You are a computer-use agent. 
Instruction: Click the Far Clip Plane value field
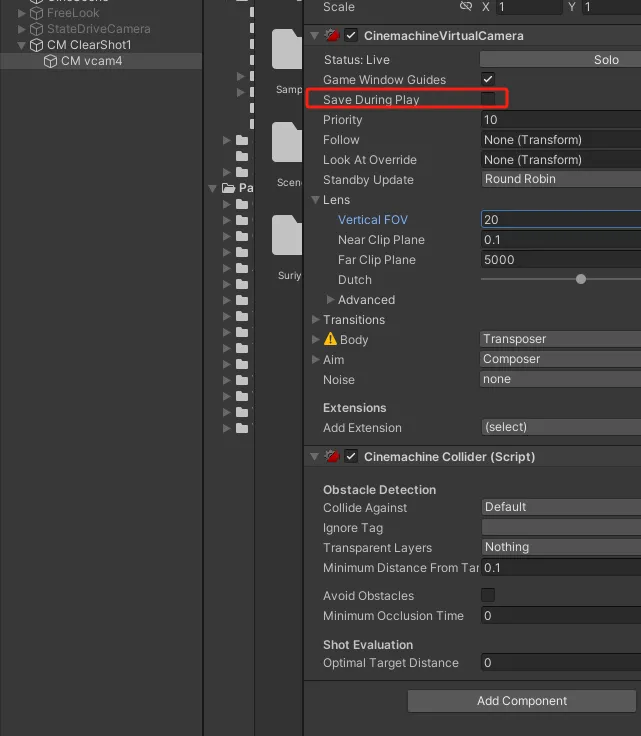[561, 260]
